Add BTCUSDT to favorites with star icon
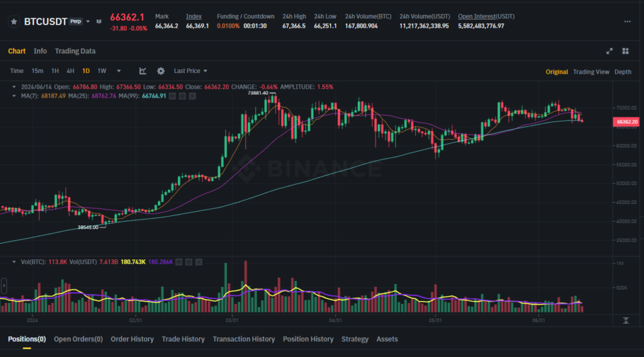 (14, 21)
